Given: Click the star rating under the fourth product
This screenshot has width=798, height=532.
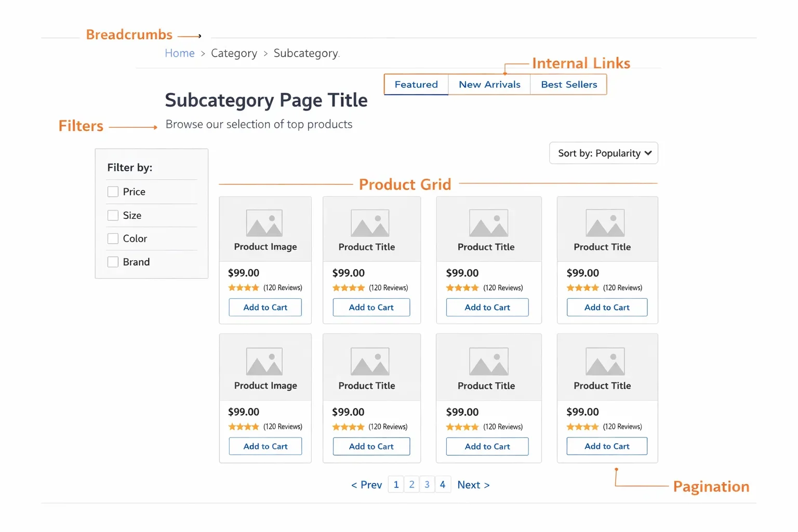Looking at the screenshot, I should pos(583,287).
